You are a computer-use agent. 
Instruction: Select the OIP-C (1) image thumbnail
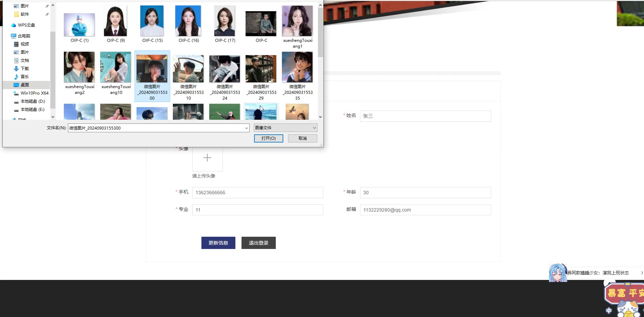pos(79,26)
